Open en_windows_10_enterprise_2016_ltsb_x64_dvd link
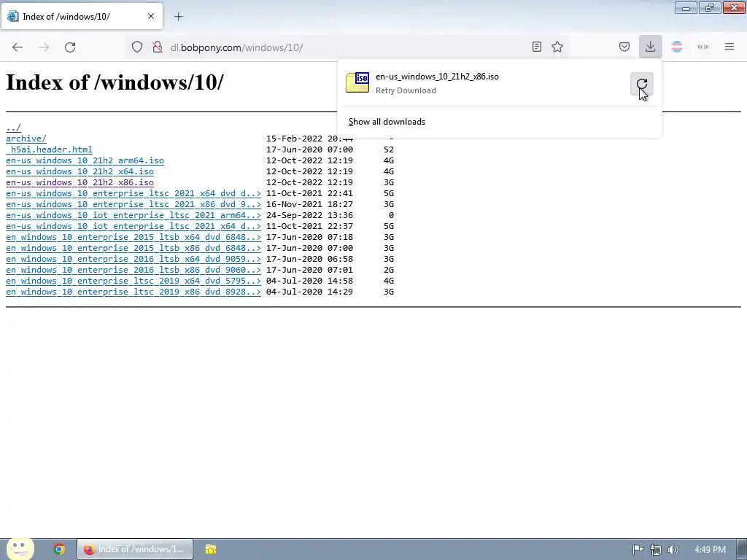 (x=133, y=259)
